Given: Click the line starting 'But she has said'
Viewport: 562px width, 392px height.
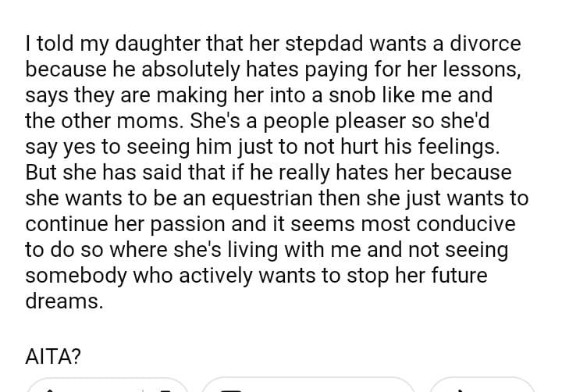Looking at the screenshot, I should 269,173.
